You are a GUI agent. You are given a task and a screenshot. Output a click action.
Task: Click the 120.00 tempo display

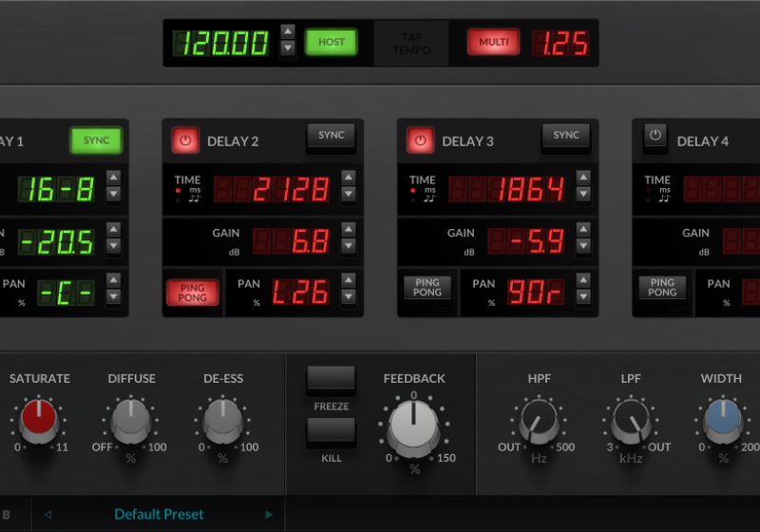(x=220, y=43)
